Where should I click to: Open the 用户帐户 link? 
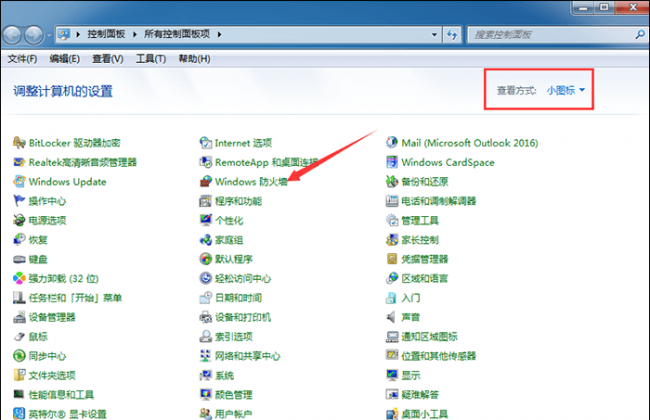pyautogui.click(x=233, y=414)
